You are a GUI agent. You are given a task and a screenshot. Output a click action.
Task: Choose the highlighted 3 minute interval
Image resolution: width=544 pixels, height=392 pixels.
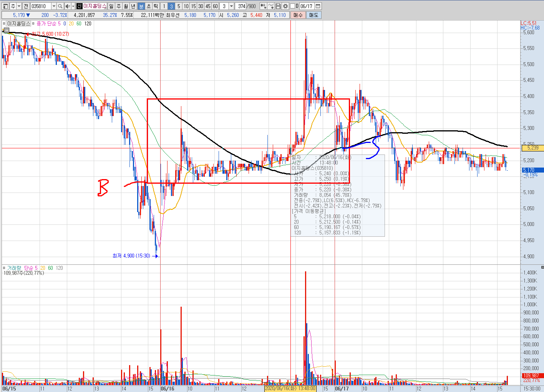(x=171, y=6)
